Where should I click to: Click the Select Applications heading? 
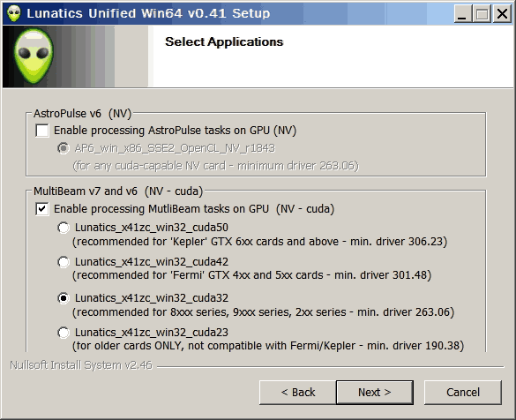pyautogui.click(x=224, y=41)
